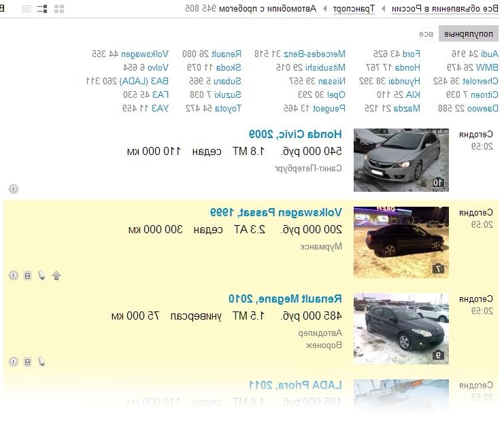The width and height of the screenshot is (504, 425).
Task: Filter by Opel brand link
Action: coord(336,95)
